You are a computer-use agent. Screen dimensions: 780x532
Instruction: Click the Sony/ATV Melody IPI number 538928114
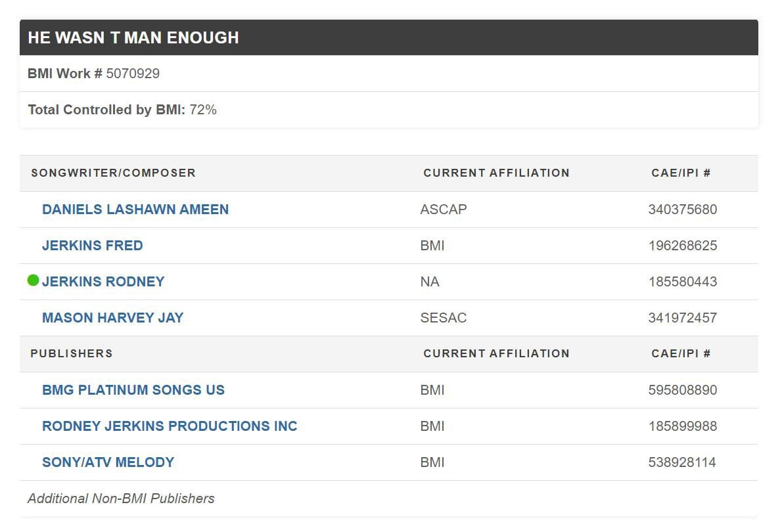coord(682,462)
